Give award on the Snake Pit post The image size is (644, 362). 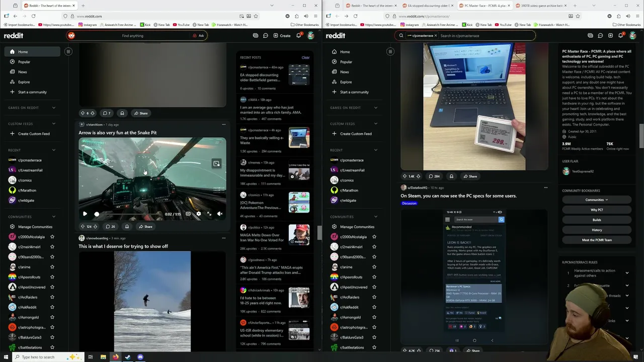click(x=127, y=226)
